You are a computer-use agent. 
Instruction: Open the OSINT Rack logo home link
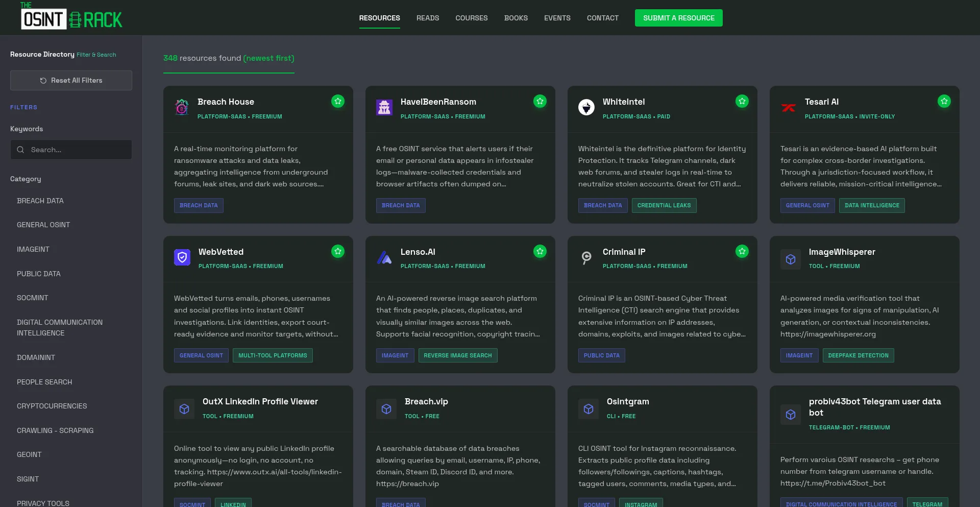click(x=71, y=16)
